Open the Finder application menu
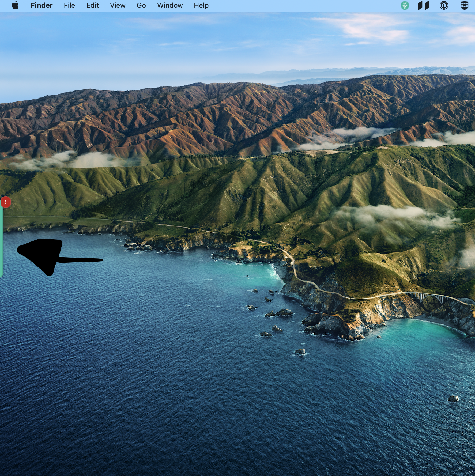The image size is (475, 476). click(x=42, y=5)
